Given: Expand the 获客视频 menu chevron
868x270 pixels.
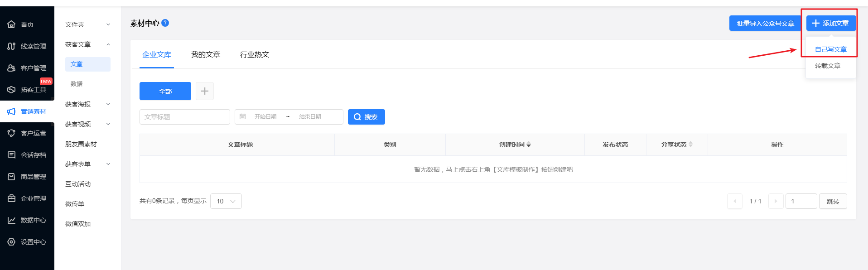Looking at the screenshot, I should coord(108,124).
